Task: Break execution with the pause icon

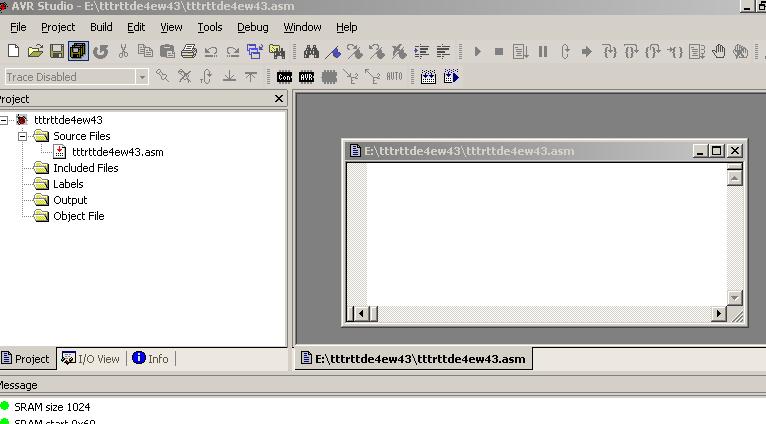Action: (x=543, y=51)
